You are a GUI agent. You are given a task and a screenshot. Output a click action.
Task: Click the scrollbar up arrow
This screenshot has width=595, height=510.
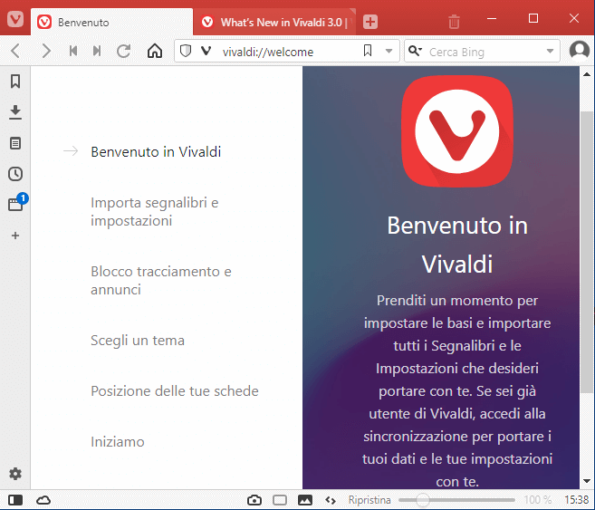[587, 74]
